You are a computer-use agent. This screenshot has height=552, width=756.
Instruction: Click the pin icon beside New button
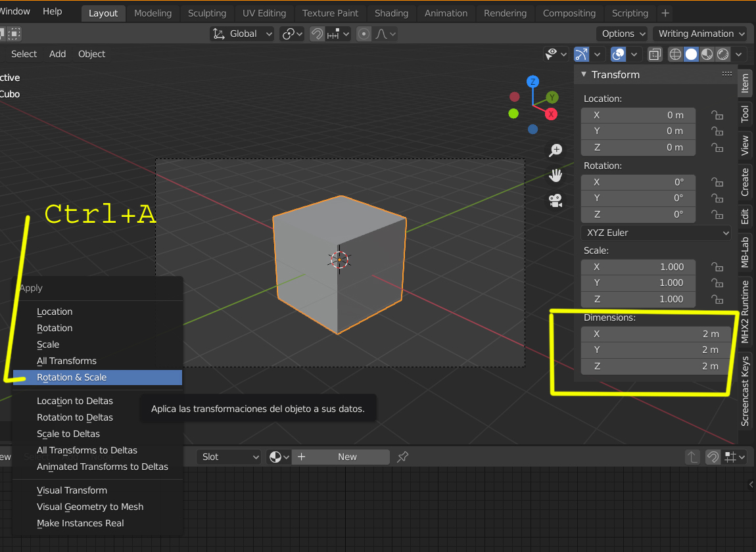coord(402,457)
